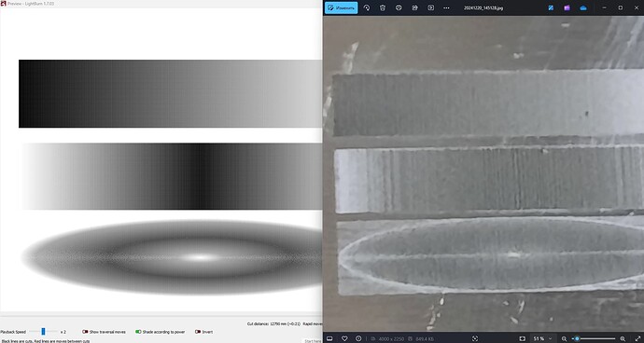Click the Playback Speed slider
Image resolution: width=644 pixels, height=343 pixels.
pyautogui.click(x=43, y=332)
